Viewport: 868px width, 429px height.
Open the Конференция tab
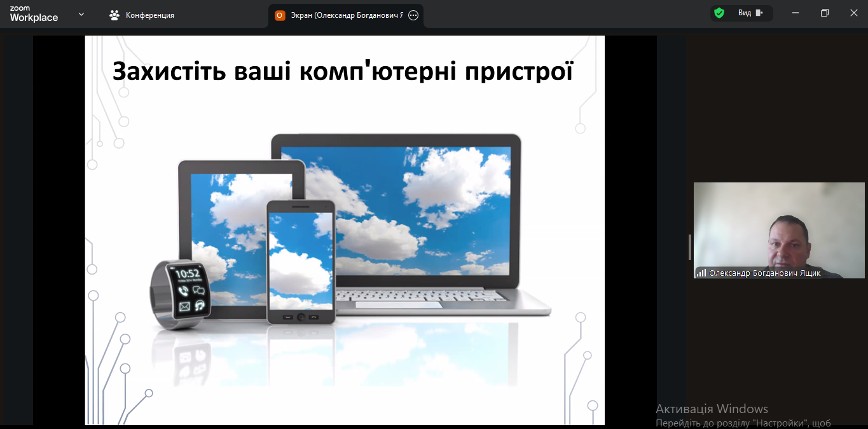pyautogui.click(x=142, y=15)
